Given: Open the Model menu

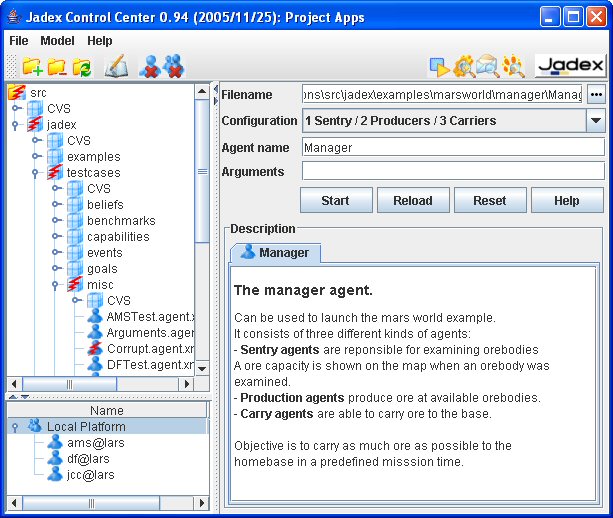Looking at the screenshot, I should pyautogui.click(x=57, y=41).
